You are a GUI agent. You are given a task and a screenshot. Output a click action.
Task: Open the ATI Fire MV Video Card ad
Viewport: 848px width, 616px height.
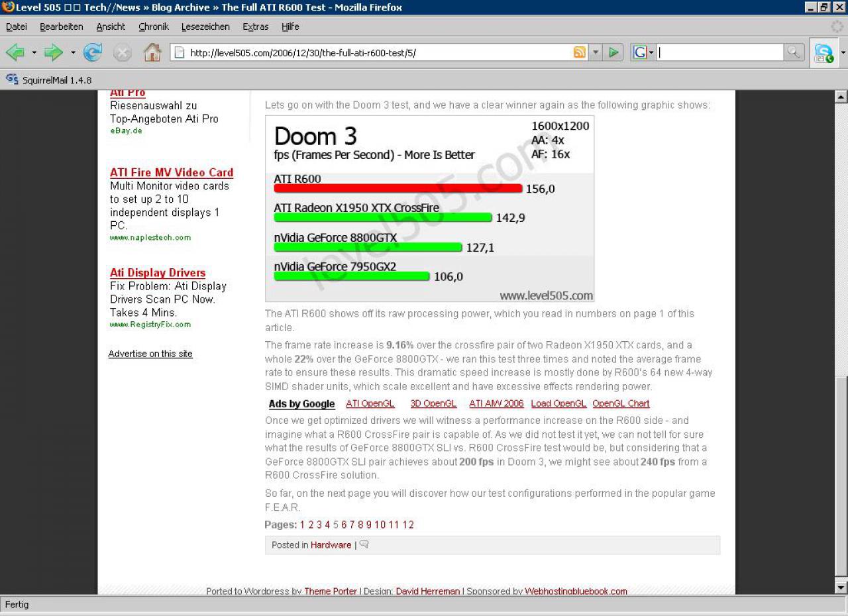(172, 172)
